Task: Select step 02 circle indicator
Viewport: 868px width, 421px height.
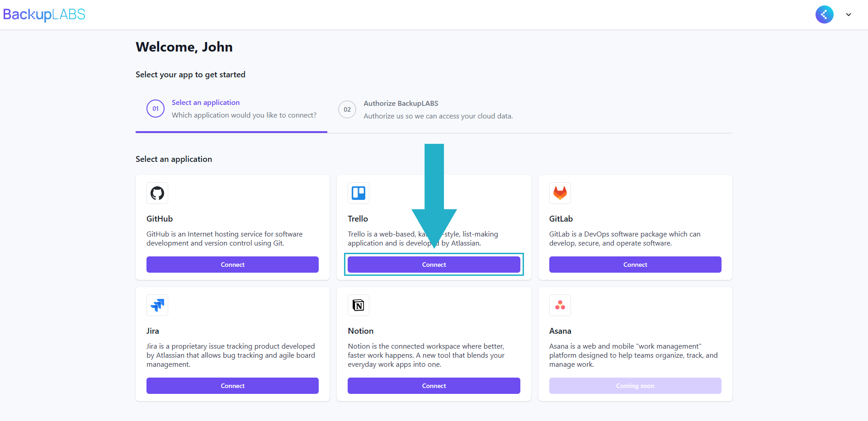Action: [x=347, y=109]
